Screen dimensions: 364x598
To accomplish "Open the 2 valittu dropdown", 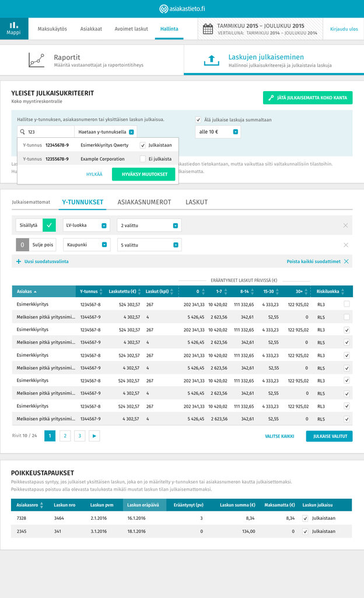I will coord(149,225).
